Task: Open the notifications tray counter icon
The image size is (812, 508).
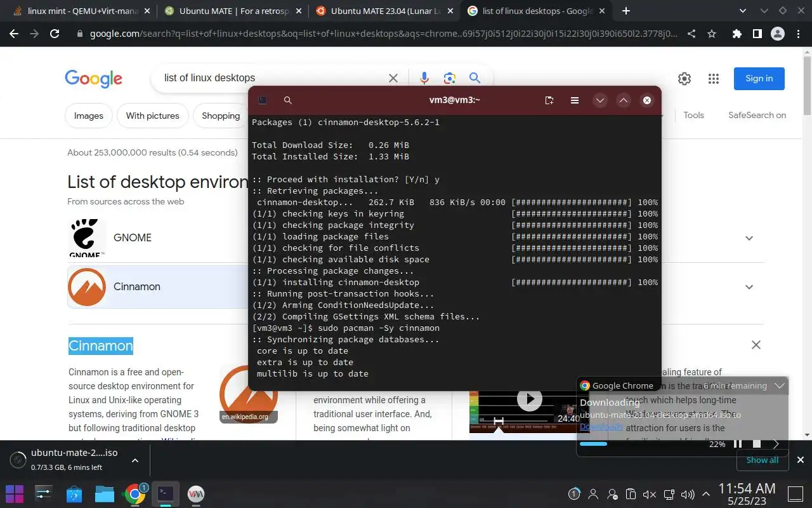Action: 574,494
